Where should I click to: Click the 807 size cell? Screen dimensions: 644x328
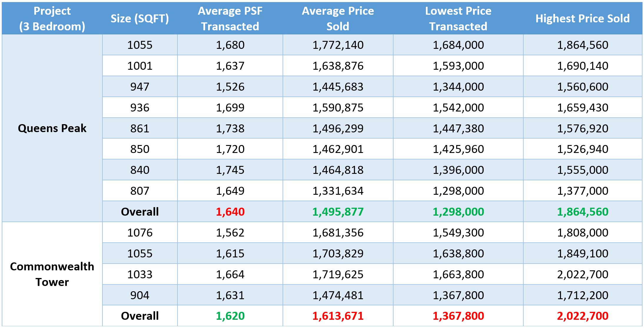[140, 191]
